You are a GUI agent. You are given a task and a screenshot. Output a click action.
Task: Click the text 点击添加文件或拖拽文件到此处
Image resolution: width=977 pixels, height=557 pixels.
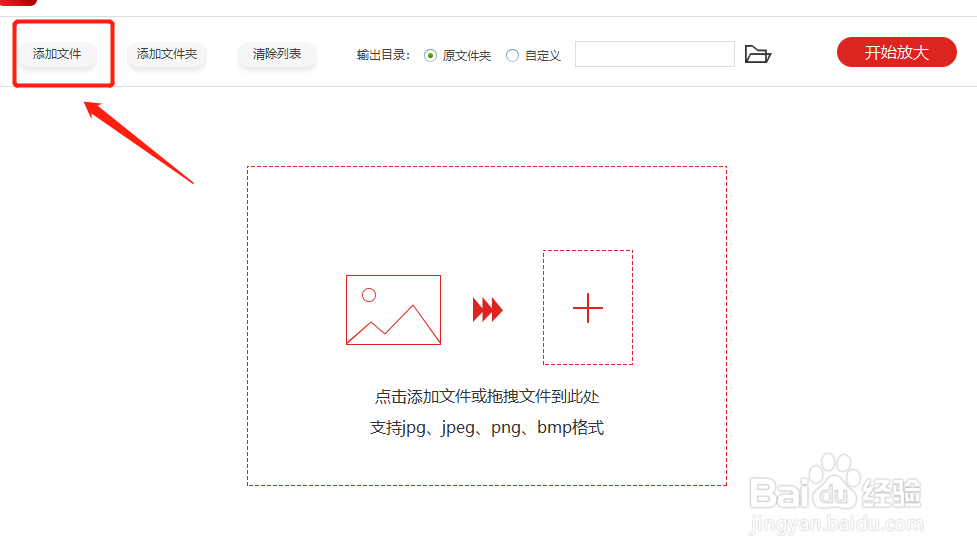(487, 397)
